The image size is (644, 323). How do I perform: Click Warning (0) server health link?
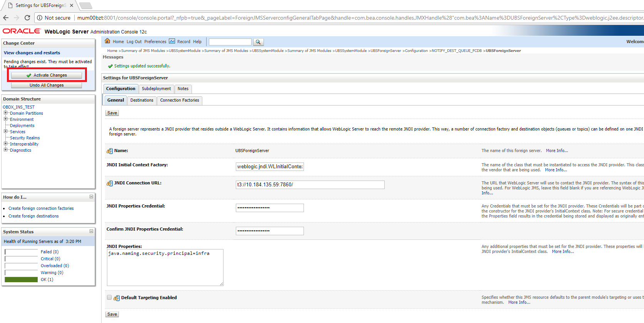[x=52, y=273]
